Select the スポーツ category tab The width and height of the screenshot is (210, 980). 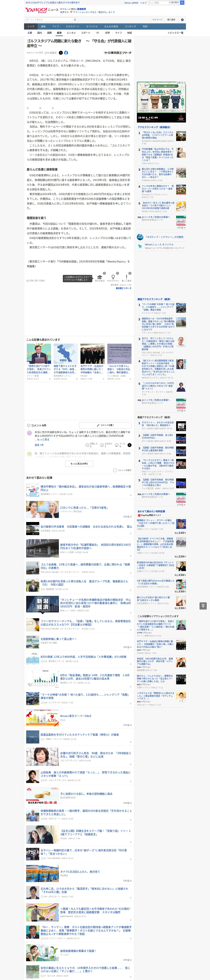[86, 33]
